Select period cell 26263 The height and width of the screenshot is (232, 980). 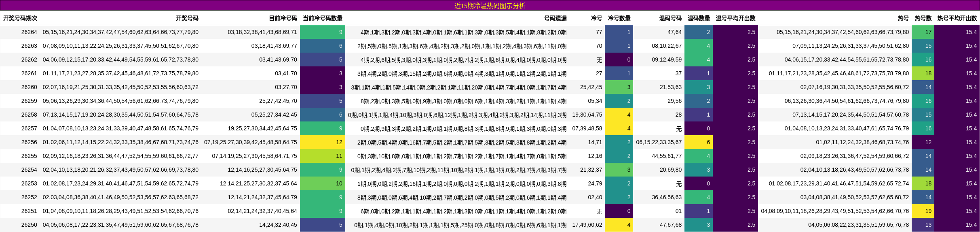[29, 46]
